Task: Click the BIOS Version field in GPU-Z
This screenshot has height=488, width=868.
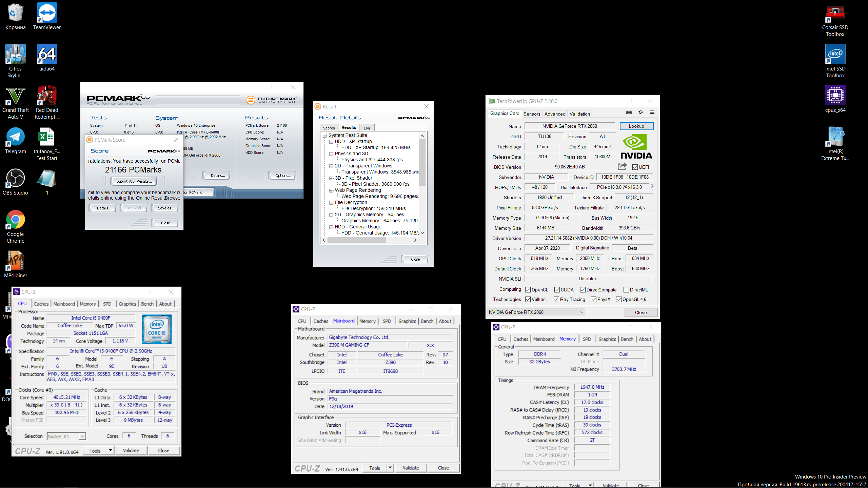Action: coord(569,167)
